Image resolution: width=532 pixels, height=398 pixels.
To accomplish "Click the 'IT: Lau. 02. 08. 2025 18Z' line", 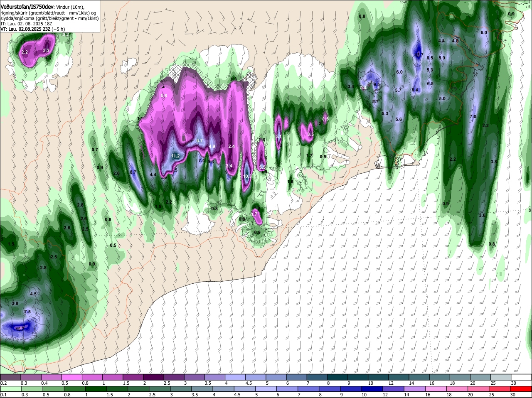I will pyautogui.click(x=26, y=24).
